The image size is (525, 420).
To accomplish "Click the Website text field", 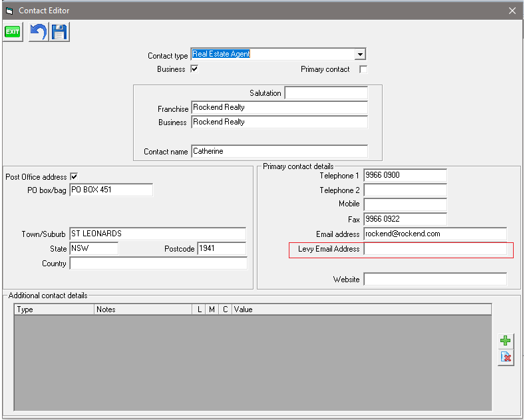I will 435,280.
